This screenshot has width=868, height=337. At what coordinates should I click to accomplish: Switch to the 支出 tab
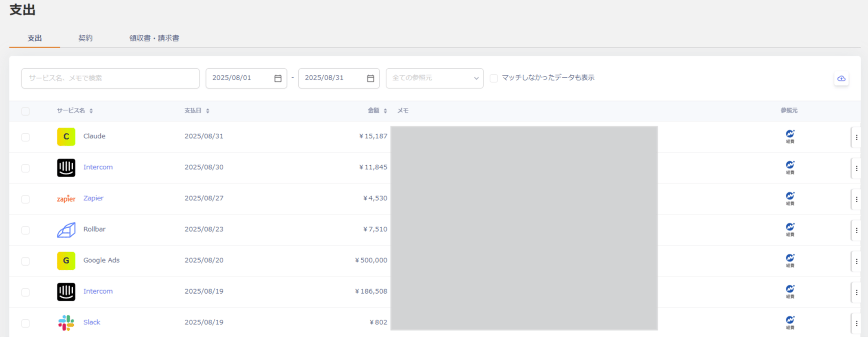coord(35,38)
